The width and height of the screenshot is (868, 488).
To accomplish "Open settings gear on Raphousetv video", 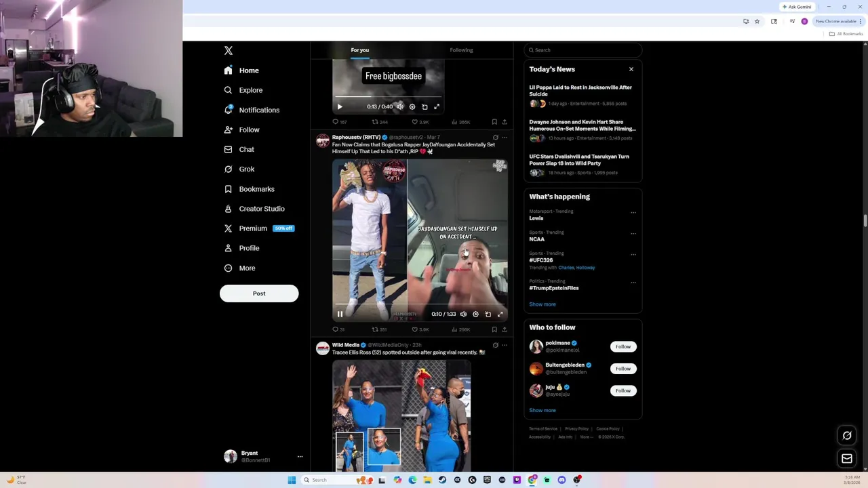I will click(475, 314).
